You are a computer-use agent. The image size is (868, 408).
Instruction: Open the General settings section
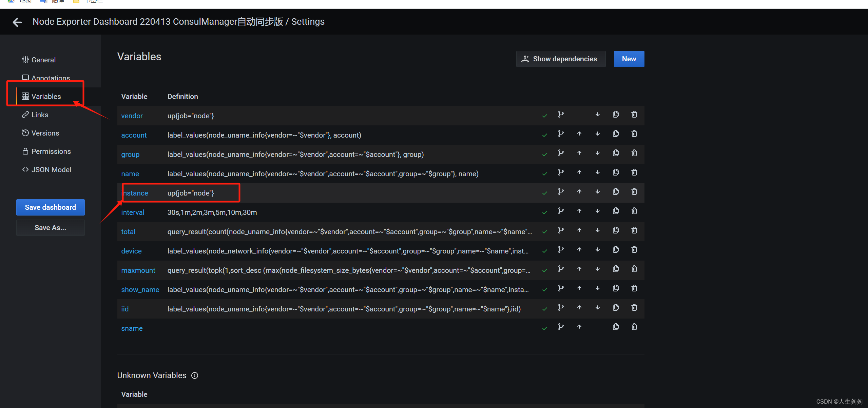(x=43, y=60)
